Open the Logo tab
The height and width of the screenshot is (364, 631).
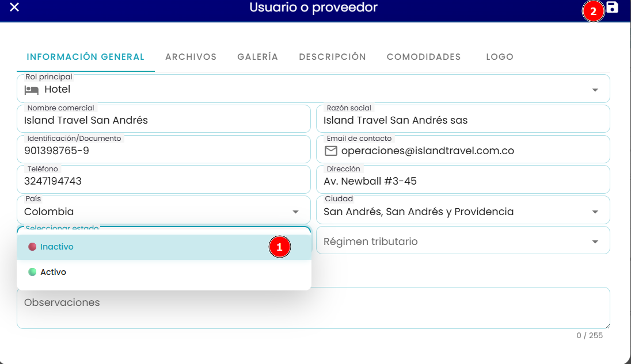pos(500,57)
